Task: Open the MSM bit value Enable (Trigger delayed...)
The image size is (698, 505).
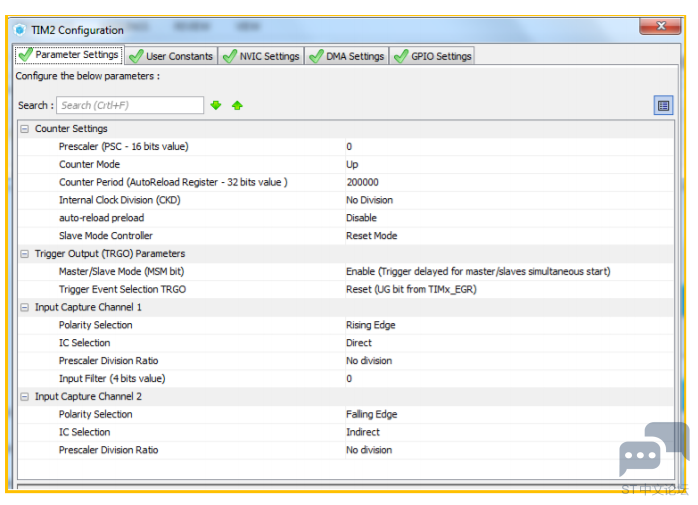Action: coord(478,271)
